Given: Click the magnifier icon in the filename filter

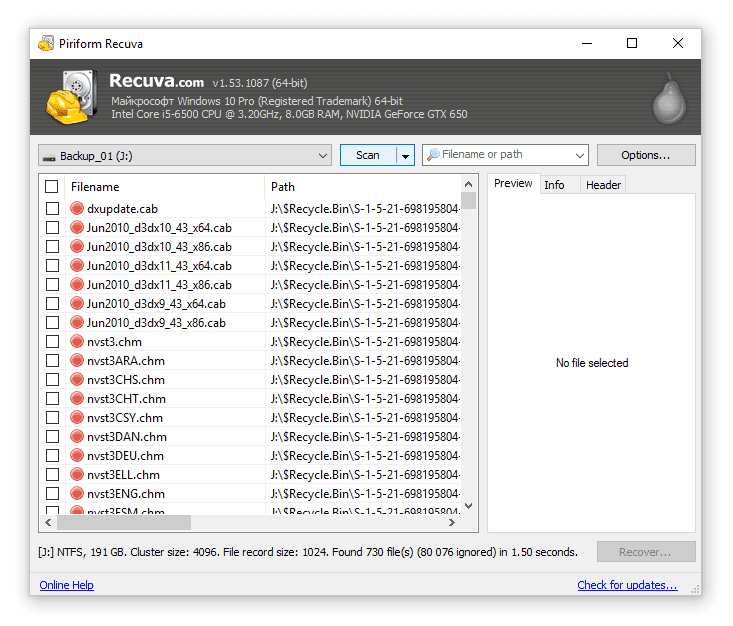Looking at the screenshot, I should 433,154.
